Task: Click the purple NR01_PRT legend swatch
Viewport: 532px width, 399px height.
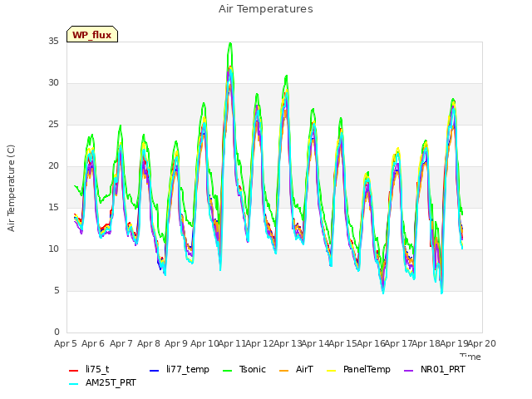Action: pyautogui.click(x=408, y=370)
